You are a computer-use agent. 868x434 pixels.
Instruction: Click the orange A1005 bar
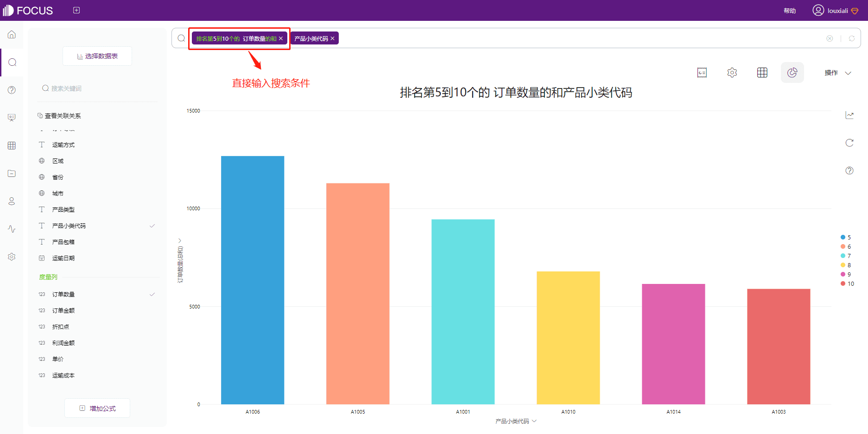tap(358, 294)
